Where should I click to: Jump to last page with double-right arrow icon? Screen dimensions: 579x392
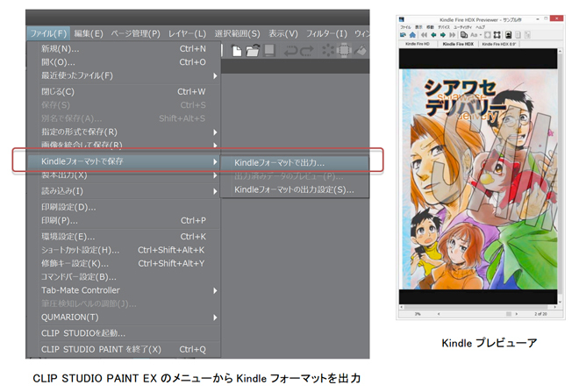click(452, 35)
